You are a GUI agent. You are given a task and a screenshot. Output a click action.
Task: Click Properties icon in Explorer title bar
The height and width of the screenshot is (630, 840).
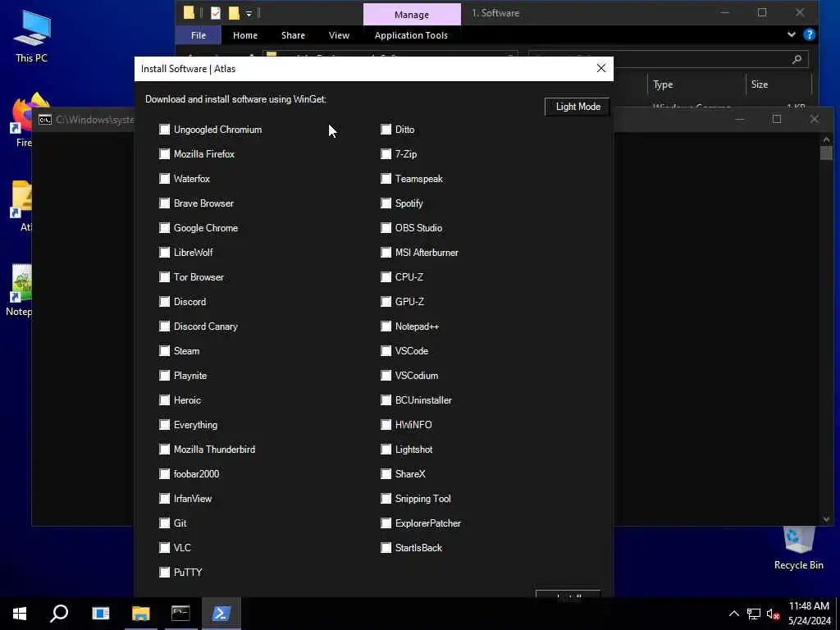tap(216, 13)
